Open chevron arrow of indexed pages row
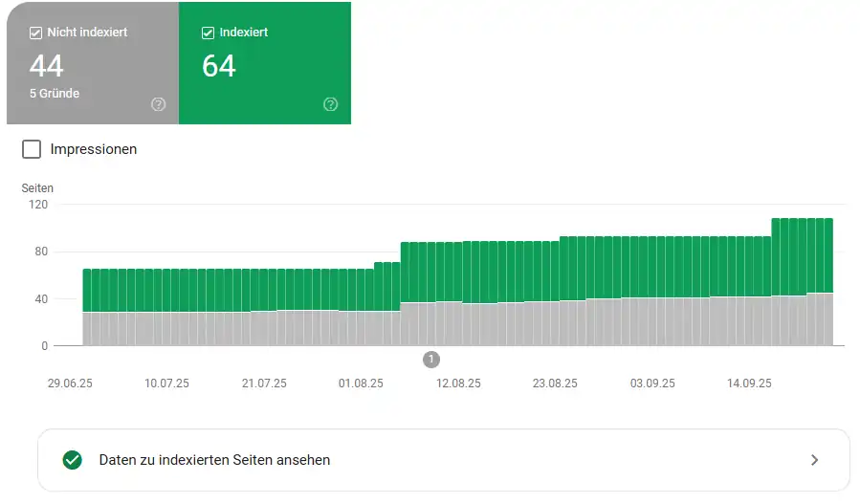The image size is (860, 504). pyautogui.click(x=814, y=460)
